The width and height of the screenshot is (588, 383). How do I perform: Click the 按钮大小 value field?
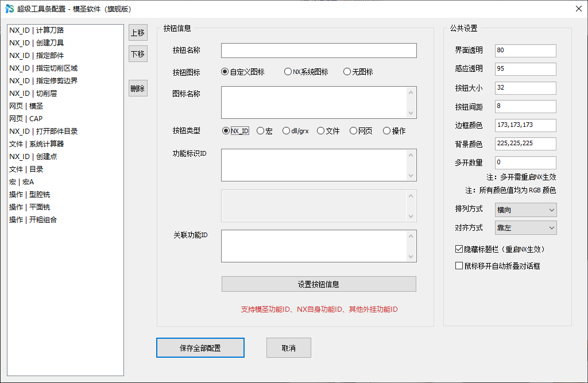525,88
